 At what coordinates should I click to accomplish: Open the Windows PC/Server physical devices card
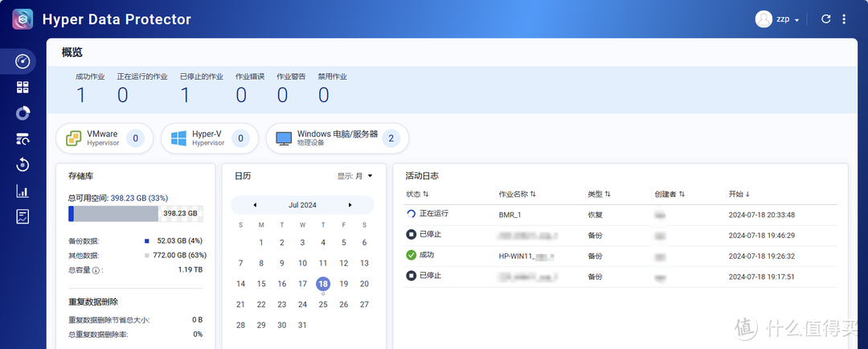pos(337,138)
